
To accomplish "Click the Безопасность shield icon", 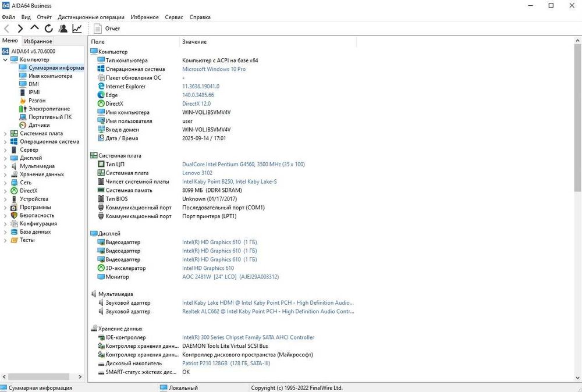I will [14, 215].
